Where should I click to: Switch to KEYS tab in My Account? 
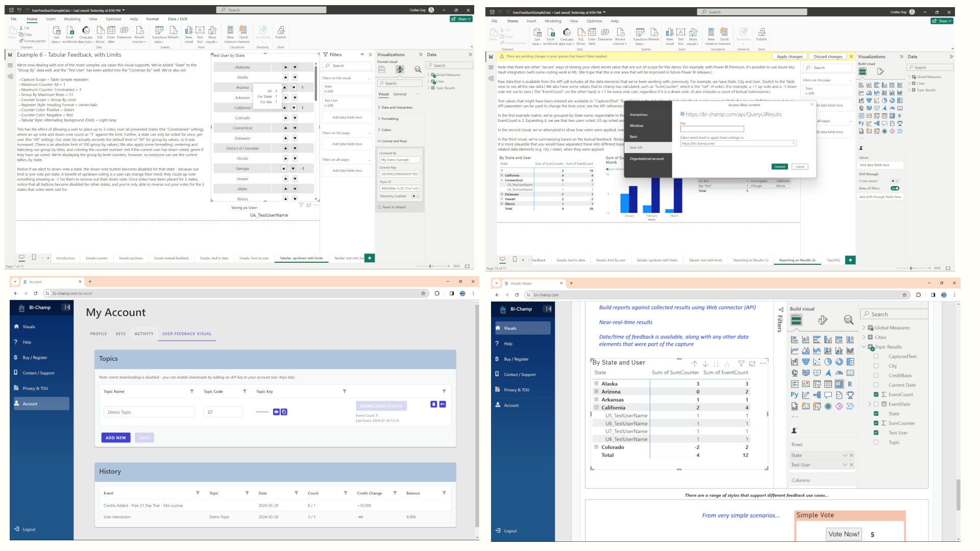pos(120,334)
